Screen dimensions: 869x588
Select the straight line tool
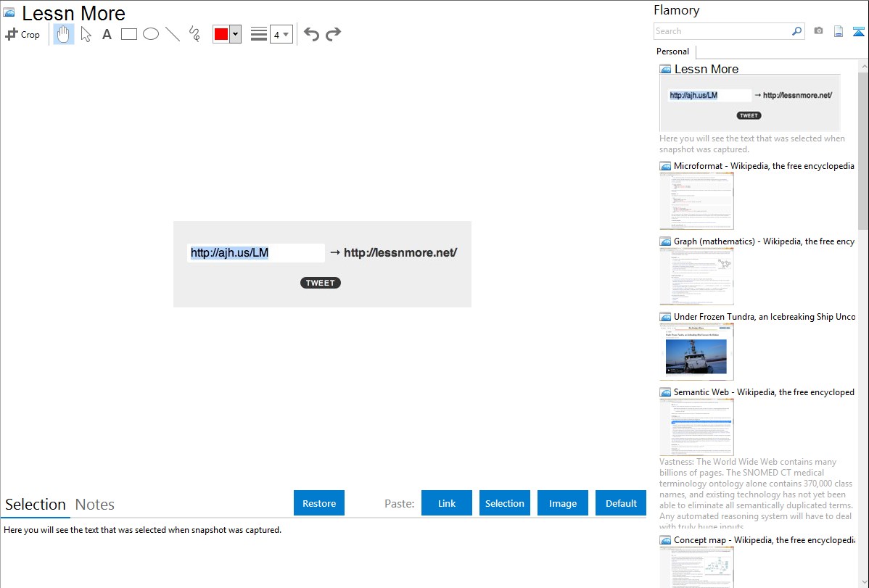click(173, 34)
